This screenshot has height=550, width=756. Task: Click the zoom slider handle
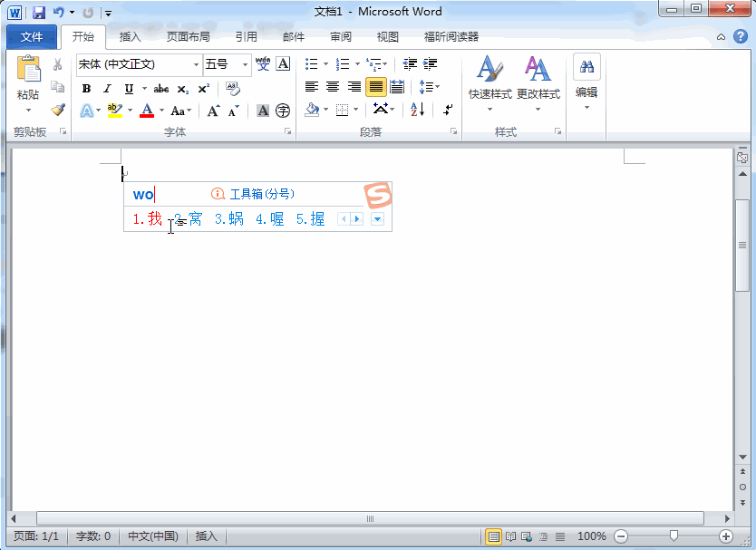click(x=674, y=536)
